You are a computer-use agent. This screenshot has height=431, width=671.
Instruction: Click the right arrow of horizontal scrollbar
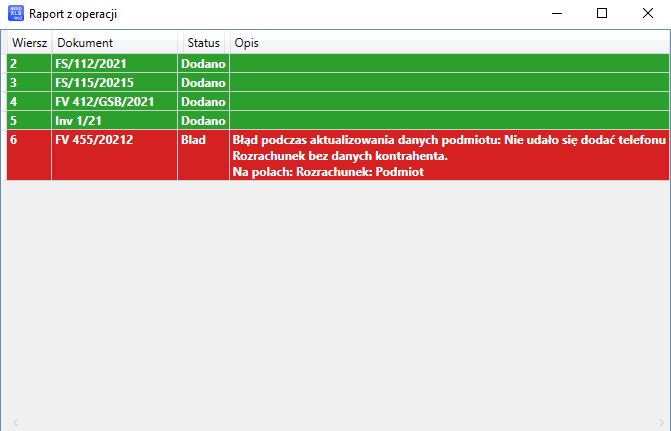pyautogui.click(x=658, y=424)
